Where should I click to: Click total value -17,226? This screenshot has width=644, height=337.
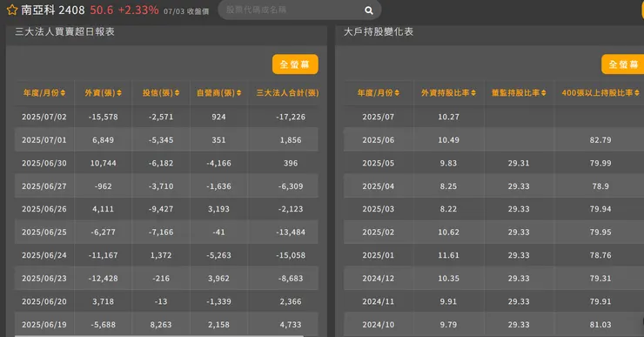click(x=291, y=117)
